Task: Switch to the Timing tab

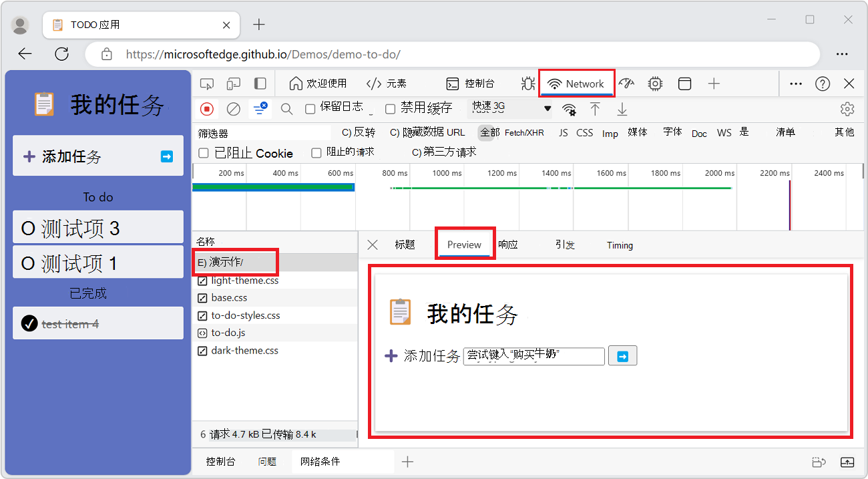Action: coord(620,245)
